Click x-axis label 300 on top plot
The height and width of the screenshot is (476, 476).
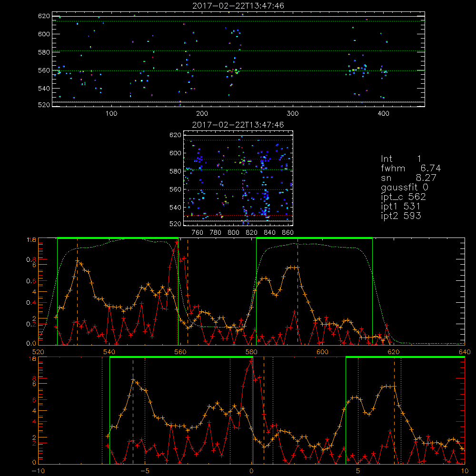click(x=293, y=114)
